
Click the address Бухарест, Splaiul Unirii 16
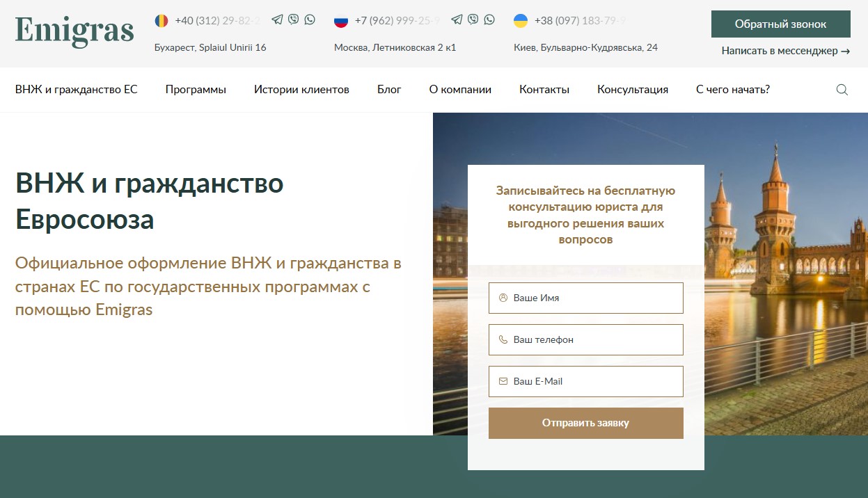click(210, 48)
